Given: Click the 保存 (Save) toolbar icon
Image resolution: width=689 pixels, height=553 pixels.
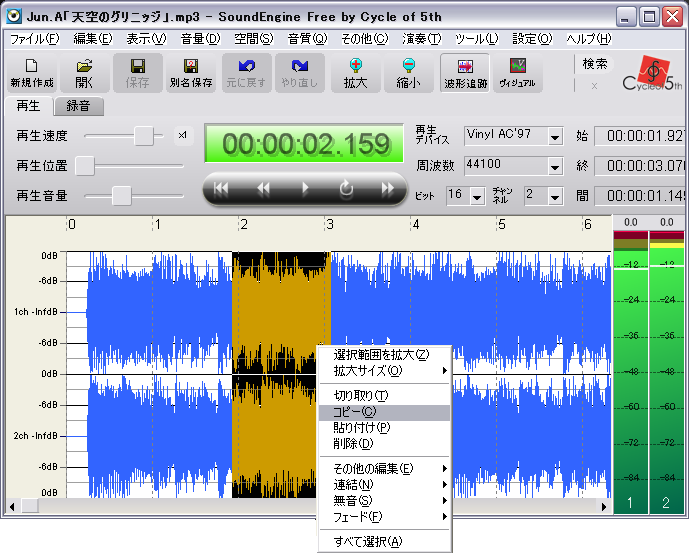Looking at the screenshot, I should point(138,73).
